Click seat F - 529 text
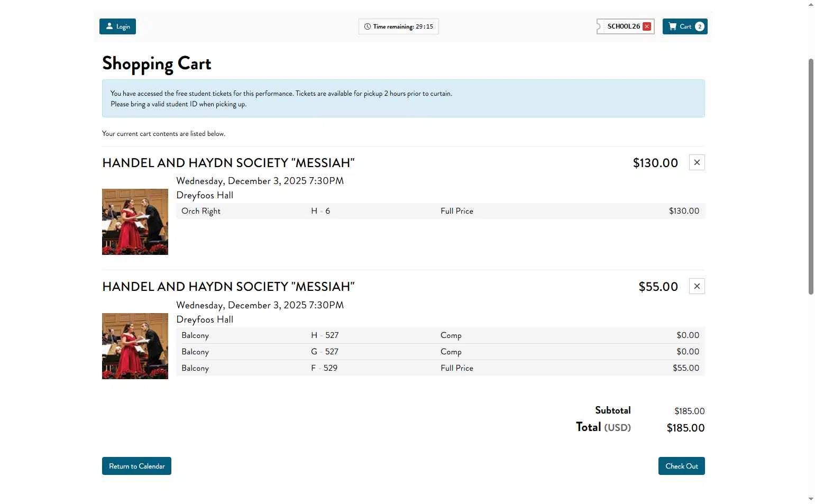This screenshot has height=504, width=815. pos(324,368)
